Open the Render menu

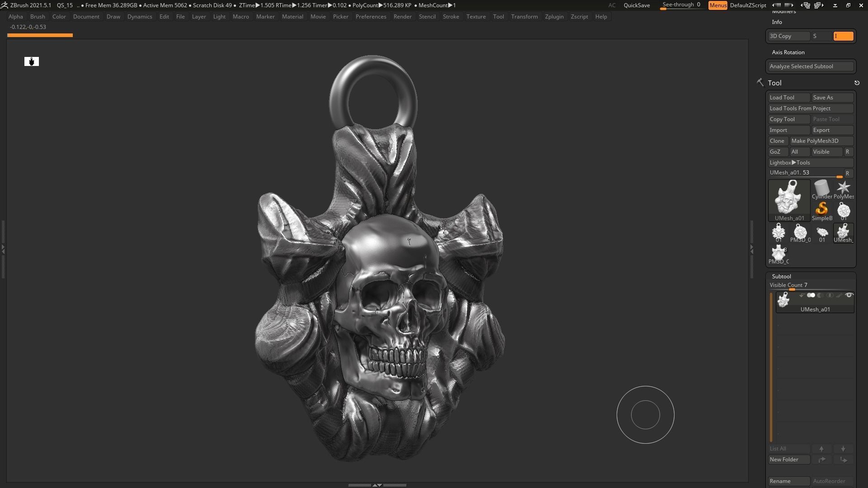[x=402, y=17]
